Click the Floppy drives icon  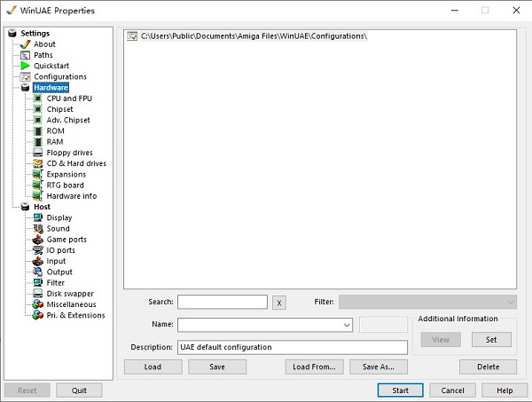(x=37, y=153)
